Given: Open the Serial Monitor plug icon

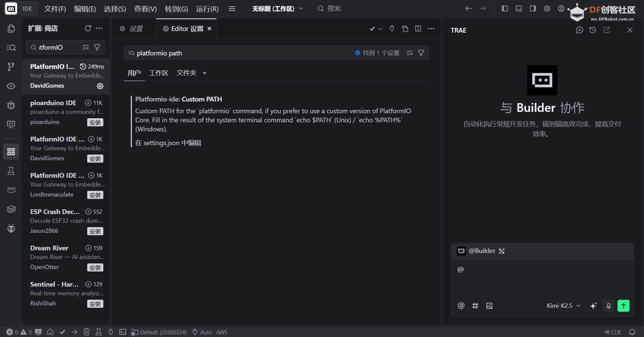Looking at the screenshot, I should 111,332.
